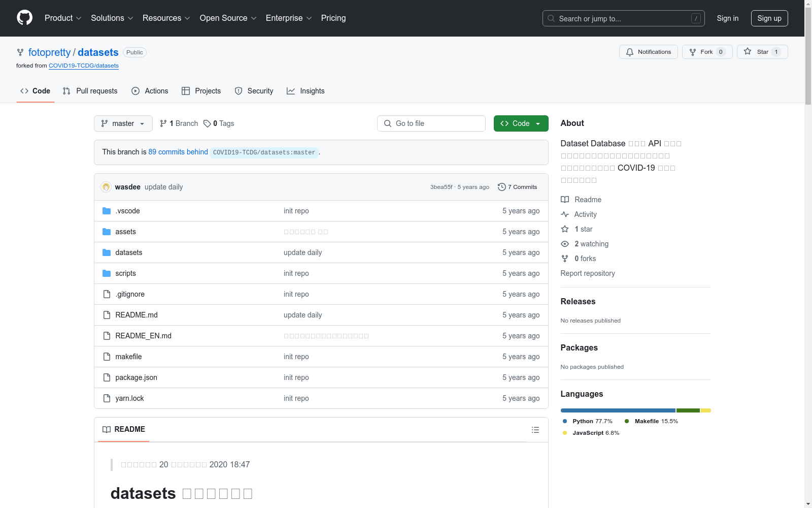Open the Projects tab
The width and height of the screenshot is (812, 508).
pos(201,91)
